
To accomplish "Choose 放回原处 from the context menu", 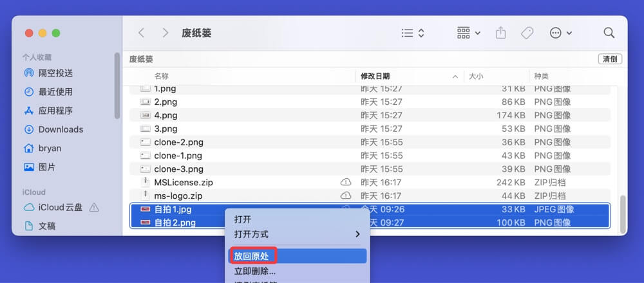I will pyautogui.click(x=297, y=256).
